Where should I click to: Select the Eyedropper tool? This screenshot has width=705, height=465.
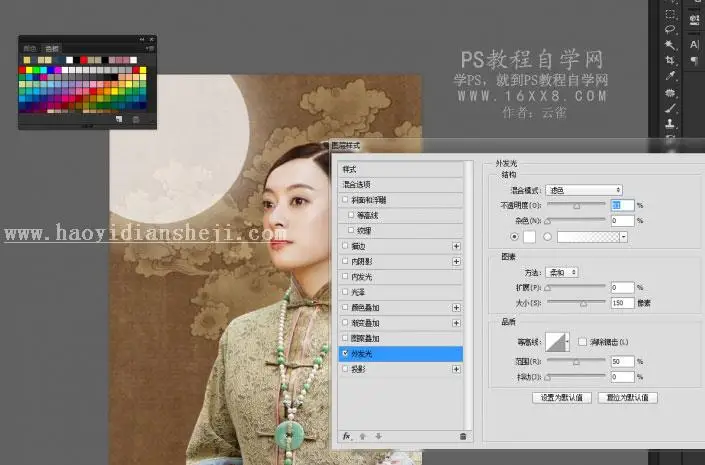tap(670, 76)
